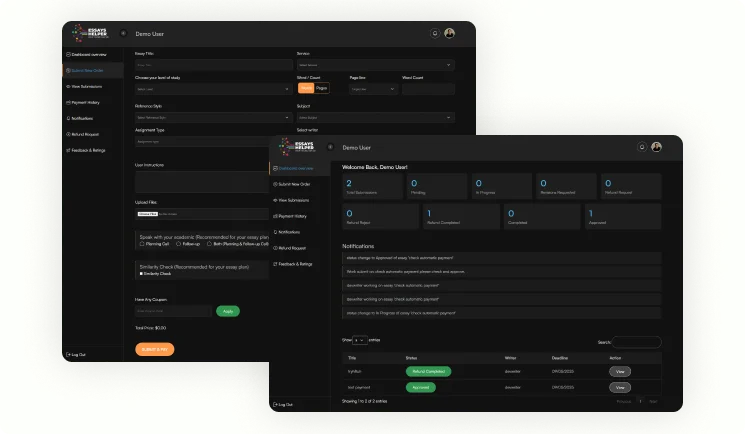Choose the Follow-up radio option
Viewport: 745px width, 434px height.
click(x=178, y=243)
